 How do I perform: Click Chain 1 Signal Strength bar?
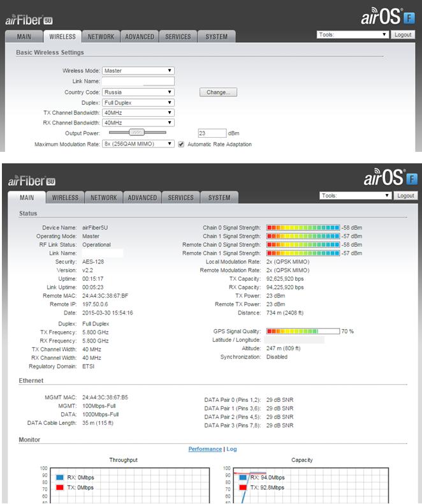303,236
